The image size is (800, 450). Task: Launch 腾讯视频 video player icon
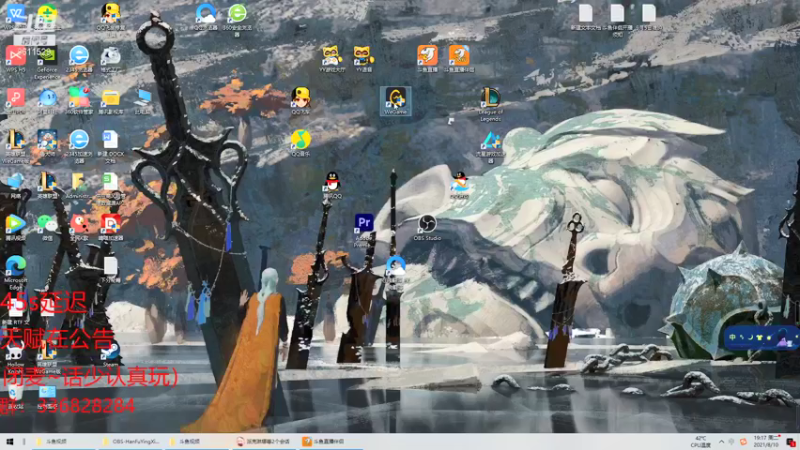coord(15,228)
